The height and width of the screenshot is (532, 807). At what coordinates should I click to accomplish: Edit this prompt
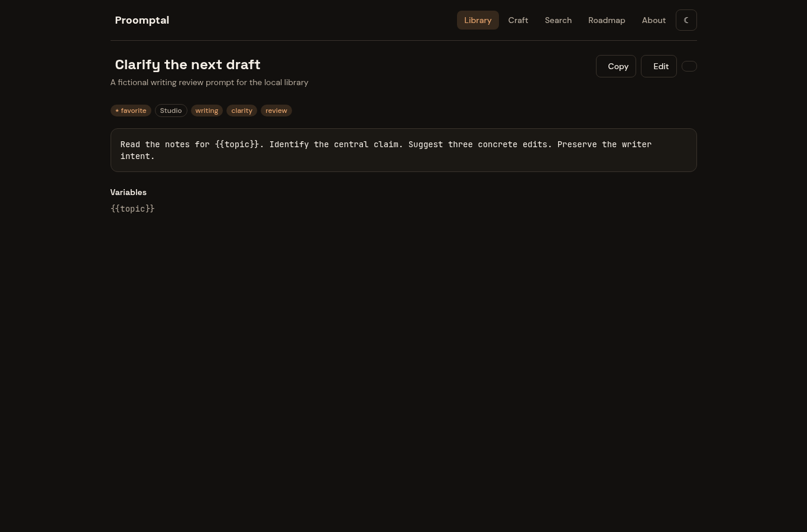tap(659, 66)
